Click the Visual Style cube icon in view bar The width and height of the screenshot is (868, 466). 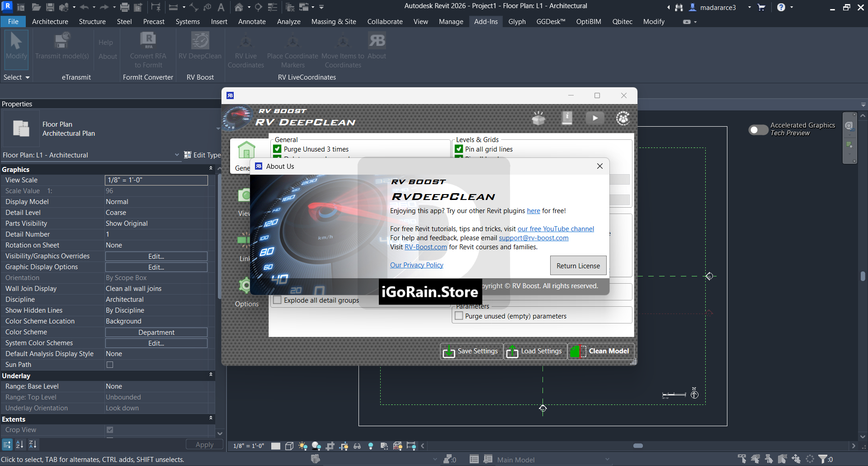pyautogui.click(x=289, y=446)
